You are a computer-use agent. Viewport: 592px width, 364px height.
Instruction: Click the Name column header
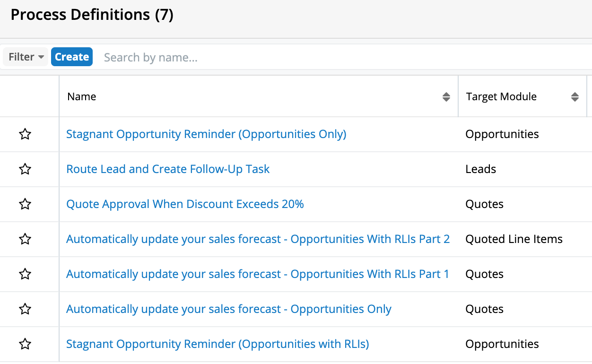(x=82, y=97)
